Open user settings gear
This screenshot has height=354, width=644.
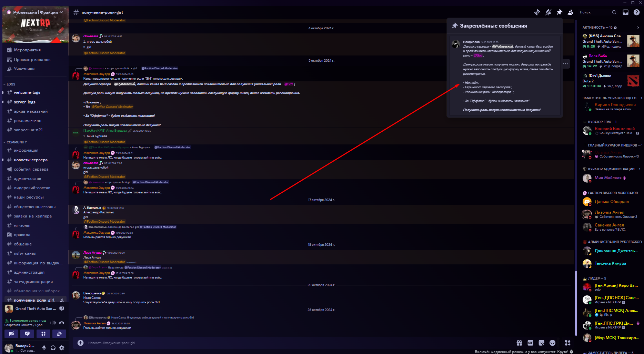tap(62, 348)
